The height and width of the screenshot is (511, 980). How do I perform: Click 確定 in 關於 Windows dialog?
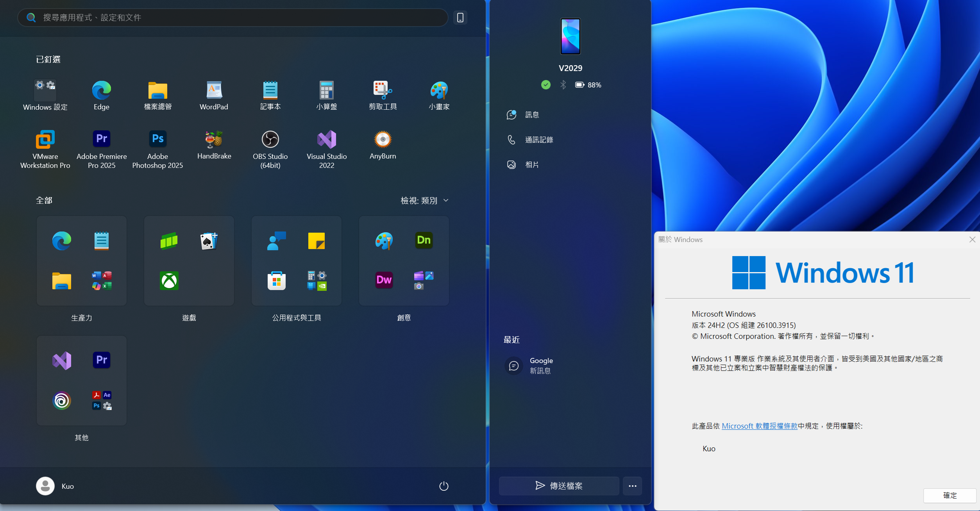pos(950,495)
